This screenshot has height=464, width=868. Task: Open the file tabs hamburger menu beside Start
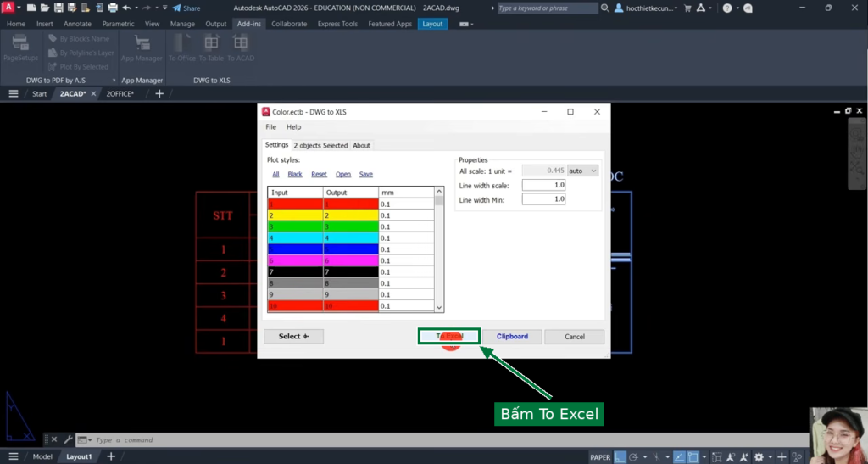14,93
